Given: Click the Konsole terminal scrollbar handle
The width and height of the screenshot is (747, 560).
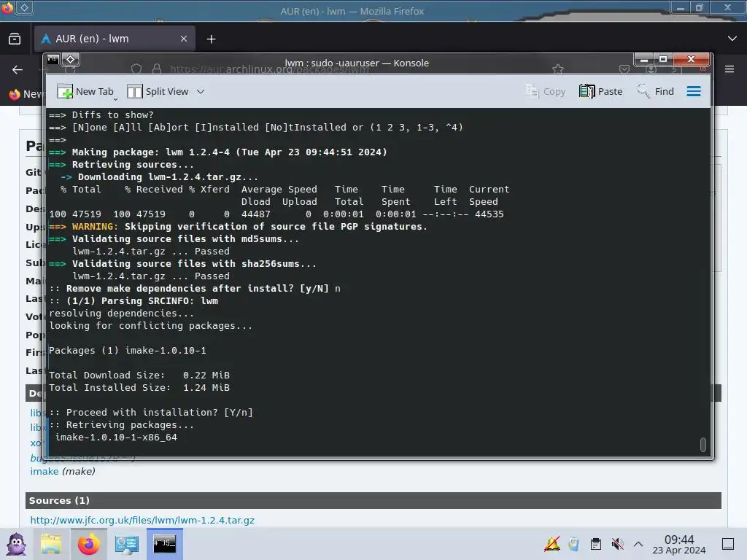Looking at the screenshot, I should click(703, 444).
